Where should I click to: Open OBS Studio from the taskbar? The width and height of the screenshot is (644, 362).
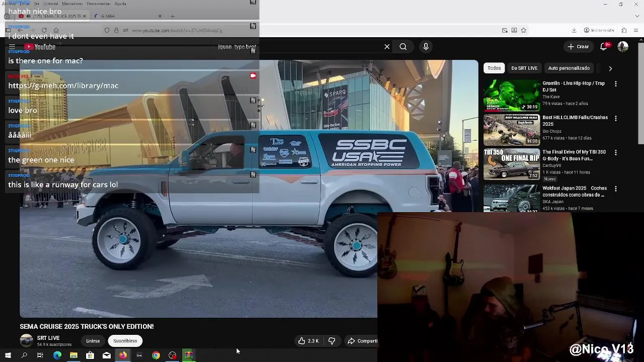[x=173, y=355]
